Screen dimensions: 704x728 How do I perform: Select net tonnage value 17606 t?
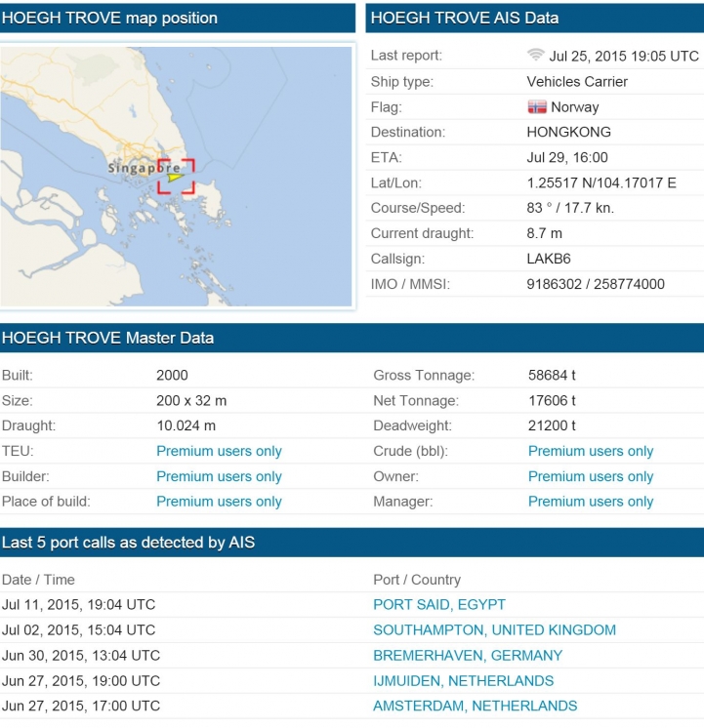[552, 401]
